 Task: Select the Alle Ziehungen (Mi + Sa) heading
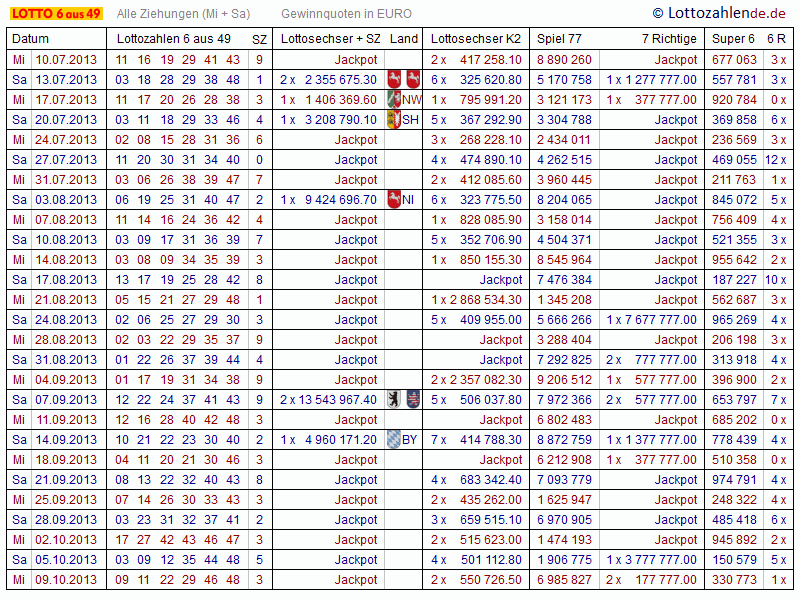183,14
